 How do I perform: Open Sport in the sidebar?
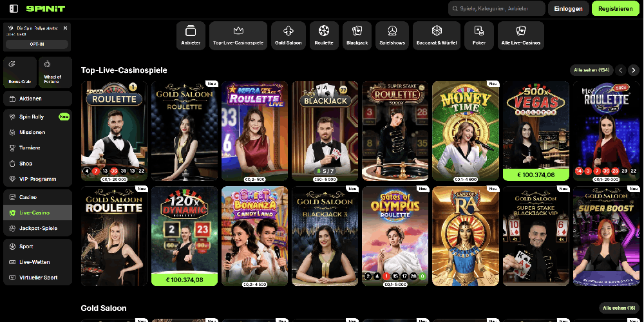pyautogui.click(x=37, y=247)
